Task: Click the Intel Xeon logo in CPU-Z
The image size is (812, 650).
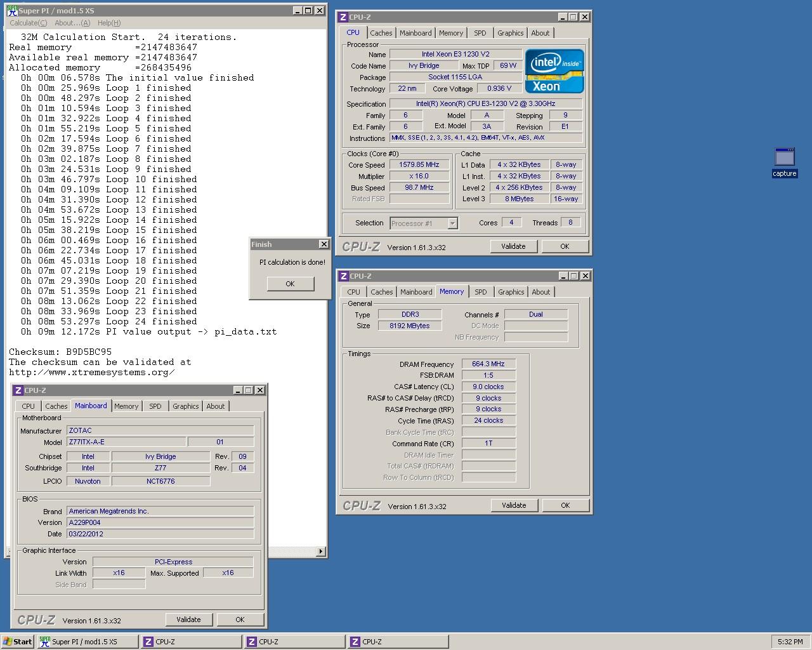Action: 554,71
